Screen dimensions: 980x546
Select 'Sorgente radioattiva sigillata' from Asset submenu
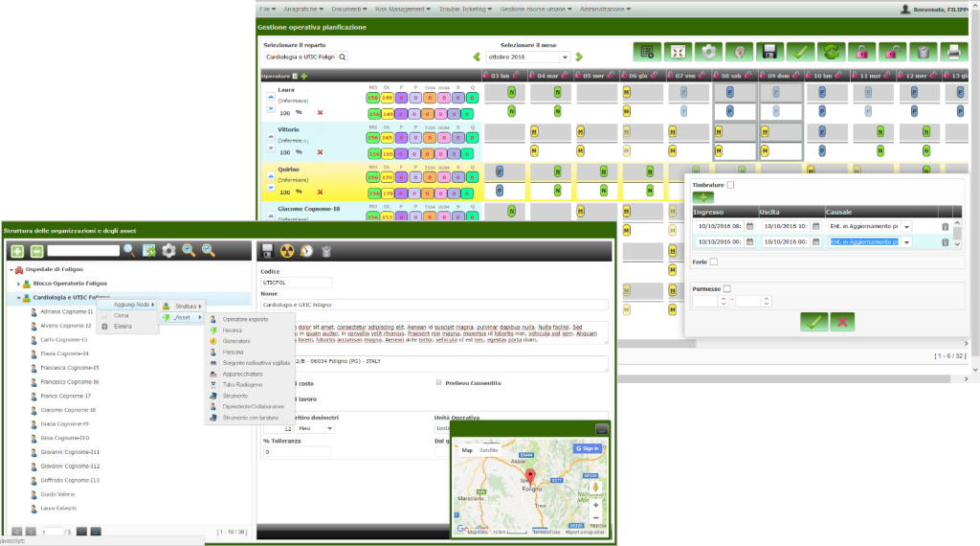[256, 364]
